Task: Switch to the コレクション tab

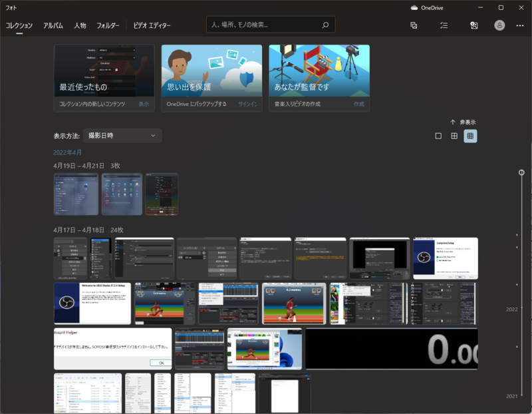Action: click(19, 25)
